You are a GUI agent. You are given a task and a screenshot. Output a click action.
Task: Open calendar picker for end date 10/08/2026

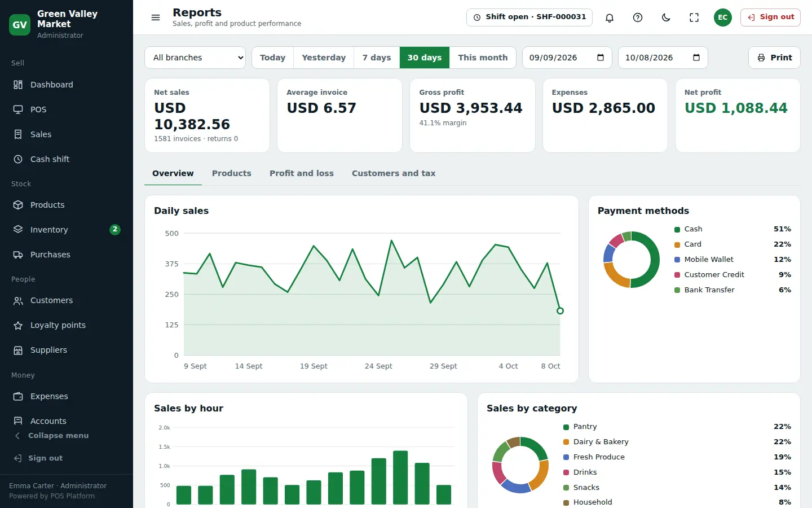tap(696, 58)
